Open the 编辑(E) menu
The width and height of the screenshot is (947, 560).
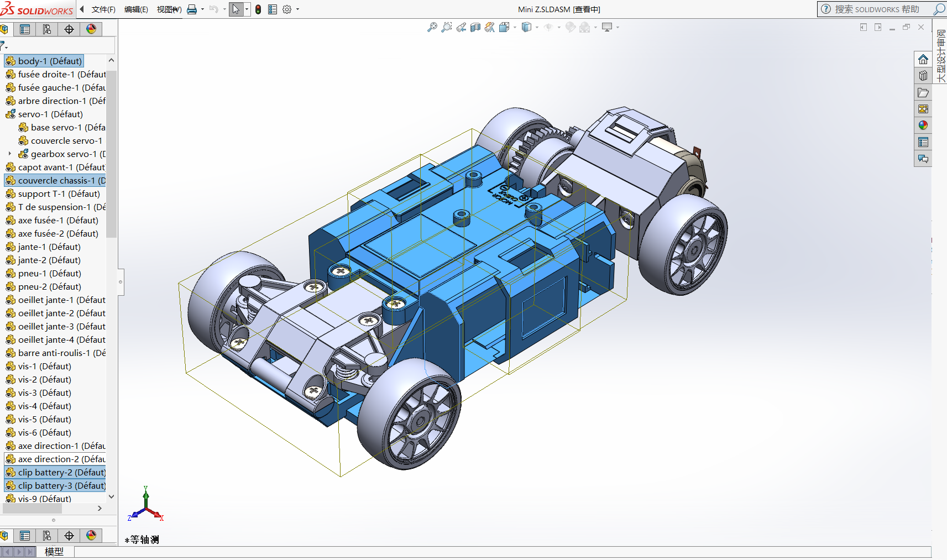pyautogui.click(x=136, y=9)
